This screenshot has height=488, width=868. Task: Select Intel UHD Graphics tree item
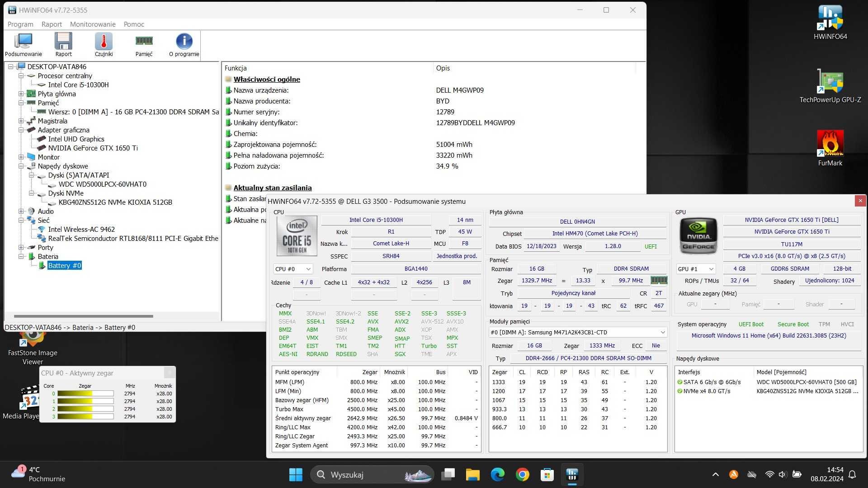click(76, 139)
